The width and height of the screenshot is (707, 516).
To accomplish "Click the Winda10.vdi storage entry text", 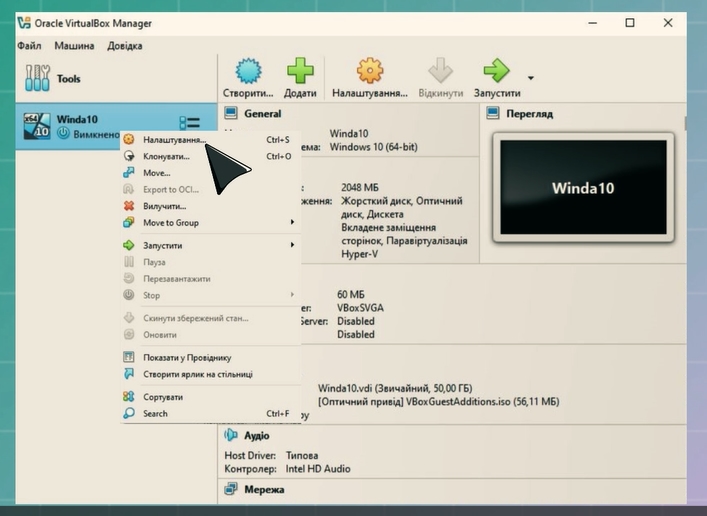I will 395,388.
